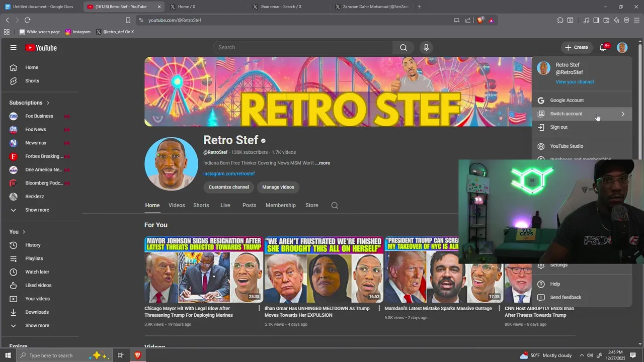644x362 pixels.
Task: Start voice search with the microphone icon
Action: pos(426,47)
